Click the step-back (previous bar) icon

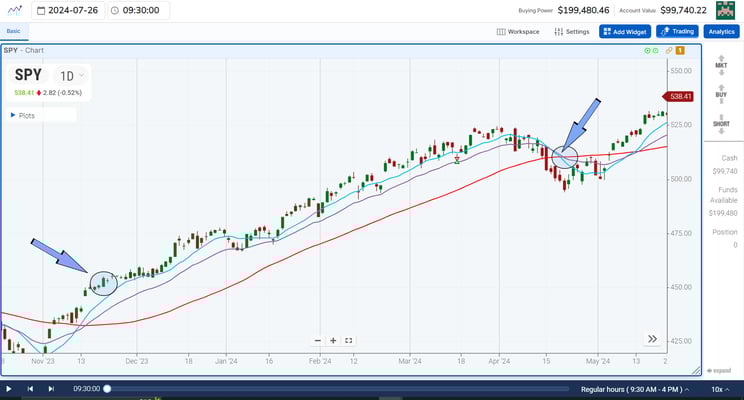click(x=30, y=389)
